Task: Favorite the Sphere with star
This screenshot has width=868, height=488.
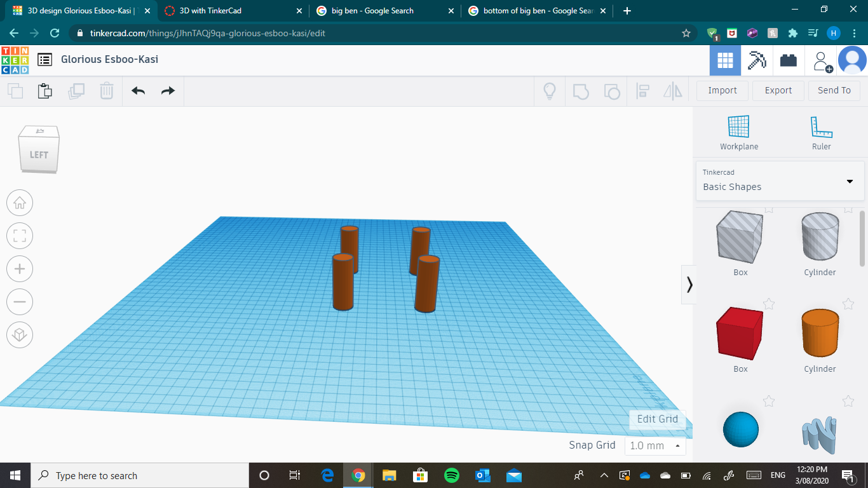Action: (769, 401)
